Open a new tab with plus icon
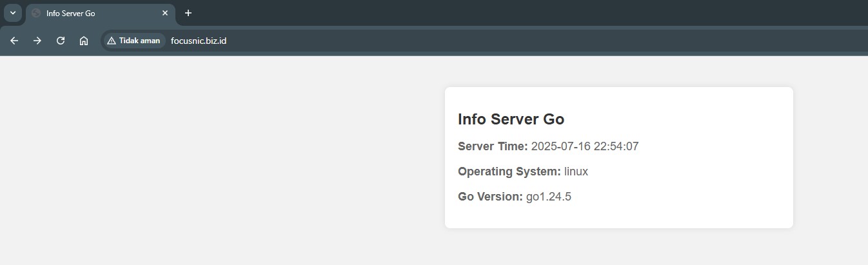The image size is (868, 265). (188, 13)
